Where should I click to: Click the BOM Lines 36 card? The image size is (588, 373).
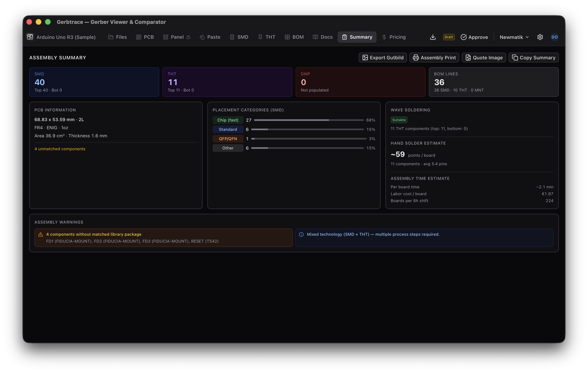click(x=494, y=82)
